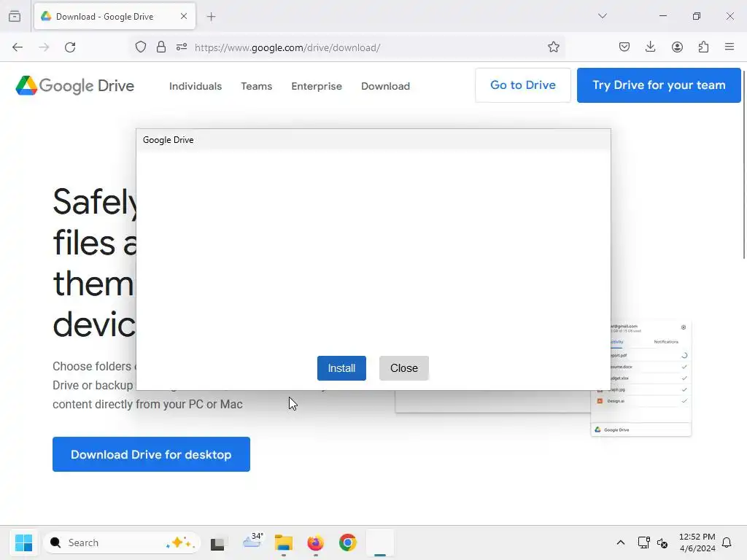Open a new tab with plus button
Image resolution: width=747 pixels, height=560 pixels.
pyautogui.click(x=211, y=17)
